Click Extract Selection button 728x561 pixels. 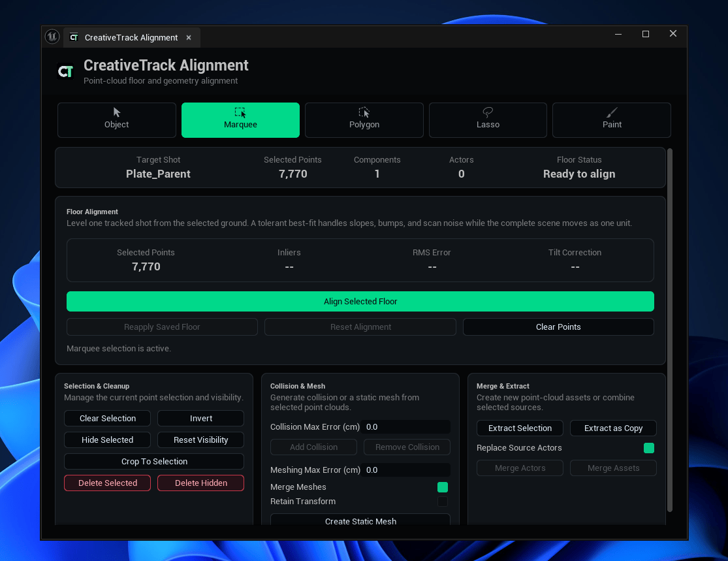520,428
